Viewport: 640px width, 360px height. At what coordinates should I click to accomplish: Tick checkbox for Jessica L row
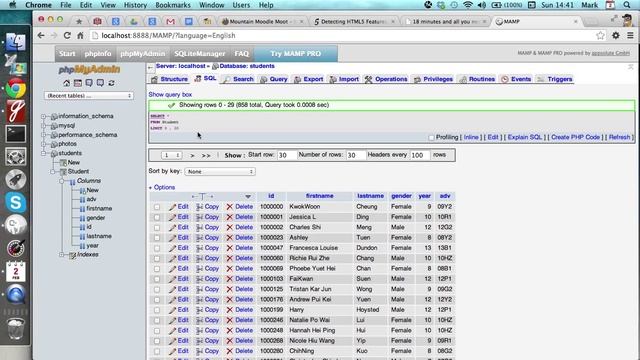coord(157,217)
